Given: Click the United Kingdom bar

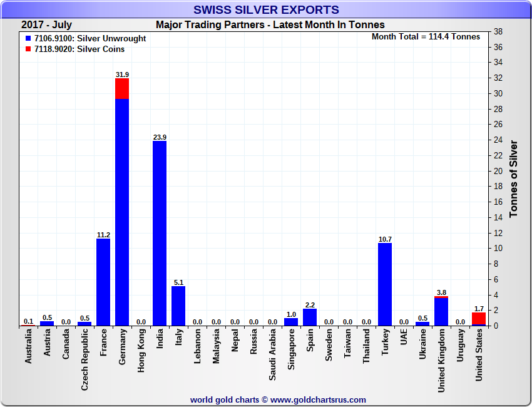Looking at the screenshot, I should point(441,311).
